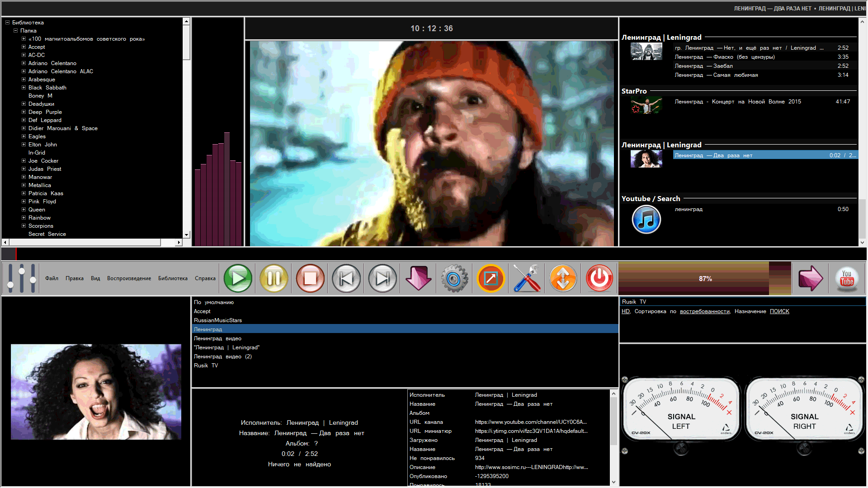The height and width of the screenshot is (488, 868).
Task: Skip to the previous track
Action: (346, 278)
